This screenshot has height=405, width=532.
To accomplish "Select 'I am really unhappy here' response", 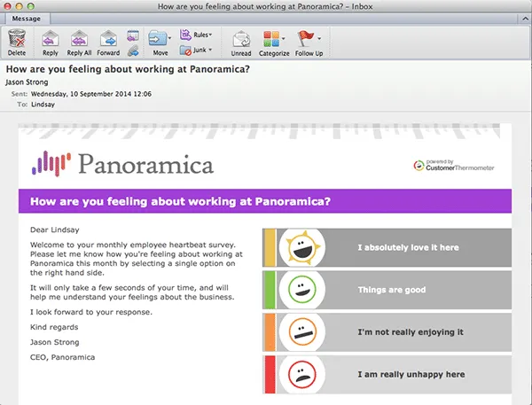I will pyautogui.click(x=387, y=375).
